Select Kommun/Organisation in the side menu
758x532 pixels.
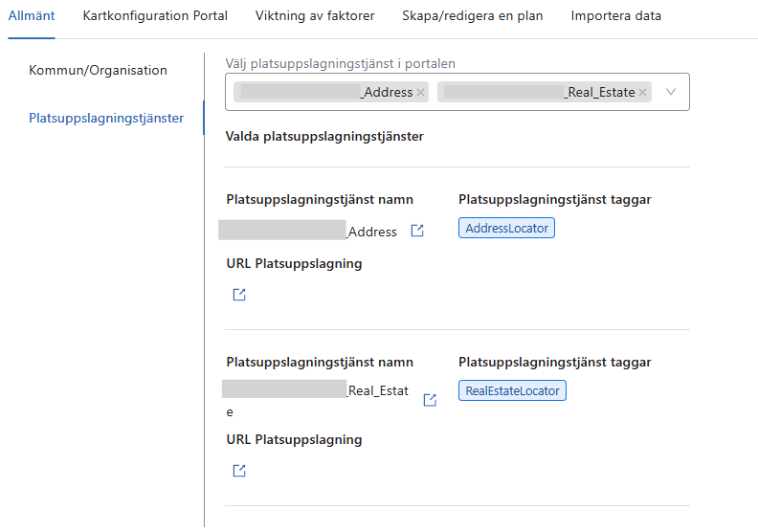point(98,71)
